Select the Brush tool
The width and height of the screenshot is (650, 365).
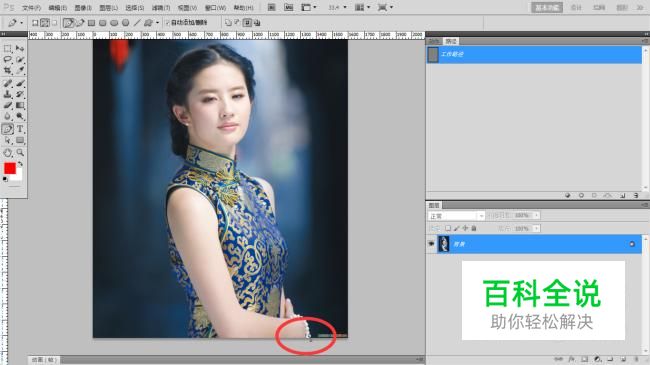[20, 84]
